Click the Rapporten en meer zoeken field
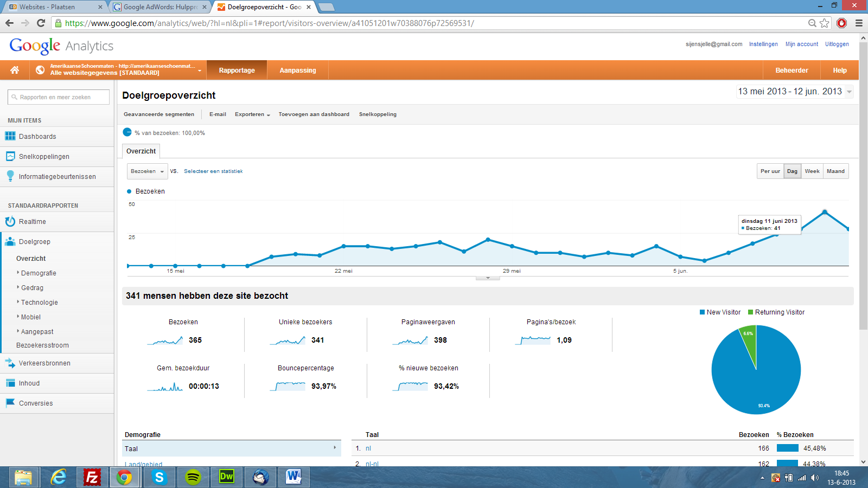Screen dimensions: 868x488 click(59, 97)
